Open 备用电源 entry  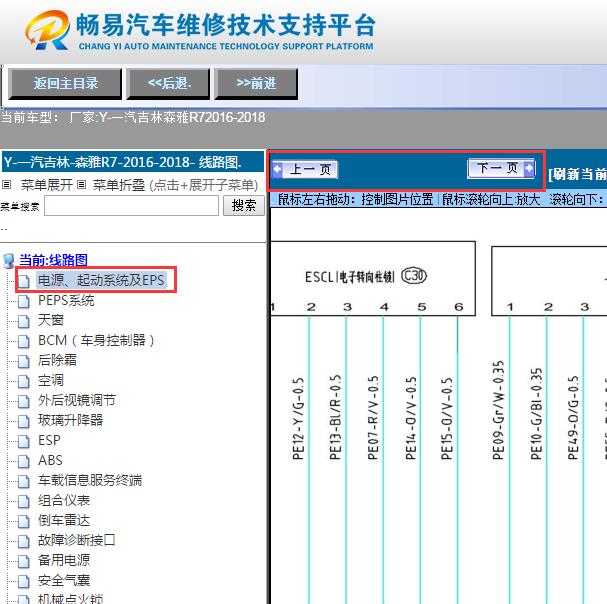[64, 560]
